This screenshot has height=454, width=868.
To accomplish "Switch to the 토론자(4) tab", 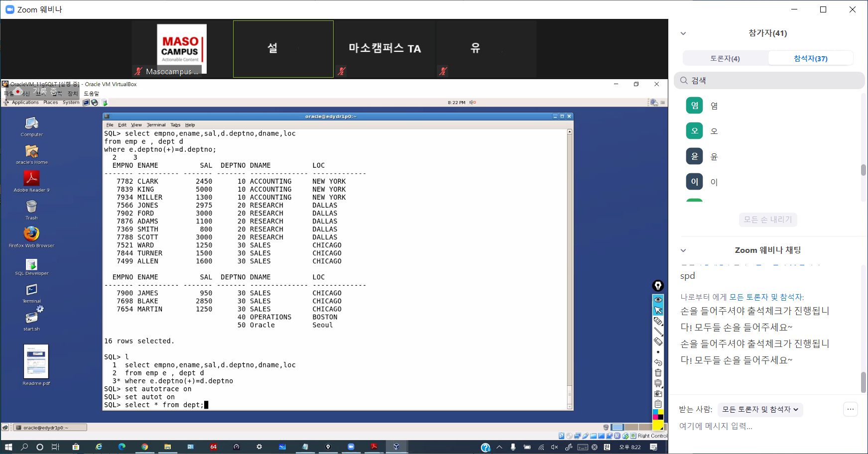I will point(725,58).
